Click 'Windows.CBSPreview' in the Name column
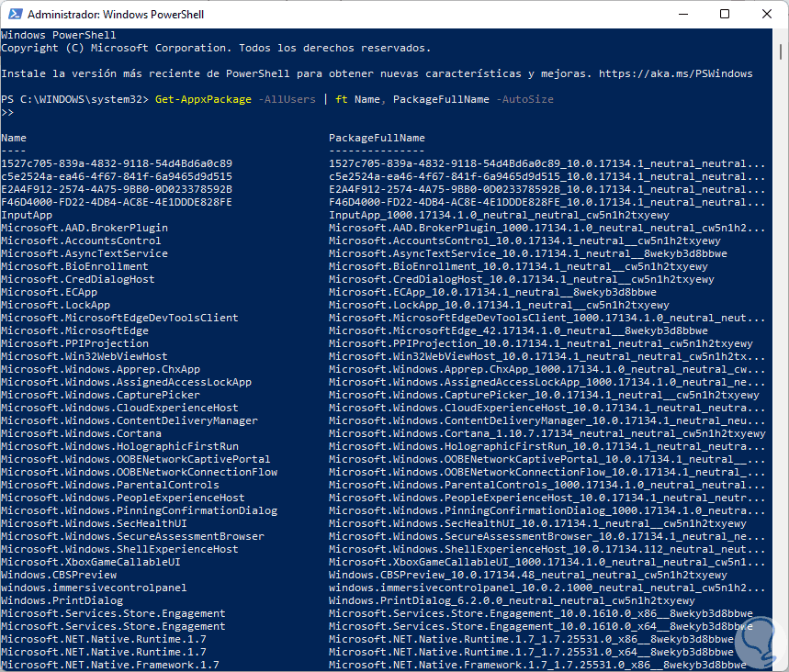789x672 pixels. pyautogui.click(x=59, y=575)
